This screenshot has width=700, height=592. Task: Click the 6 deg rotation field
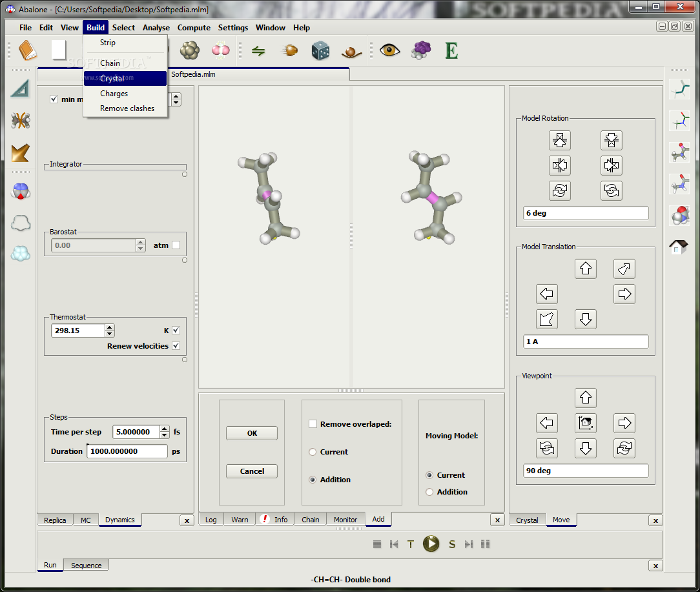[x=585, y=213]
